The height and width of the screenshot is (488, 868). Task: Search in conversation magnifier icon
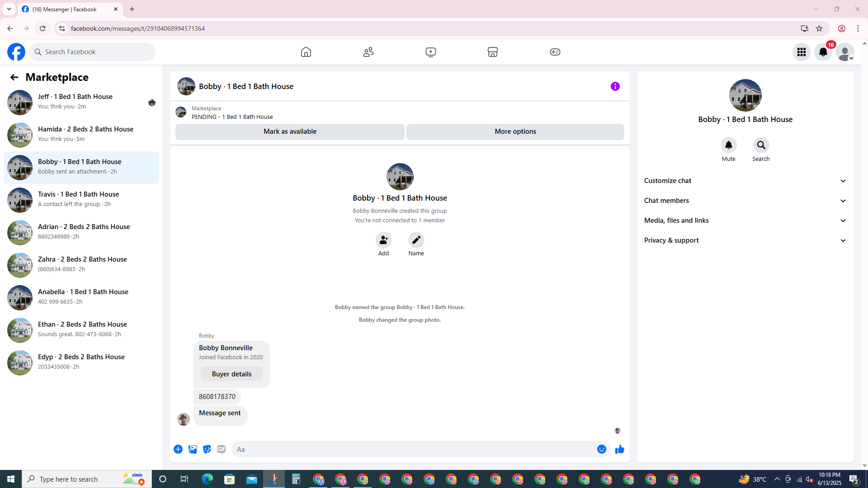[761, 145]
